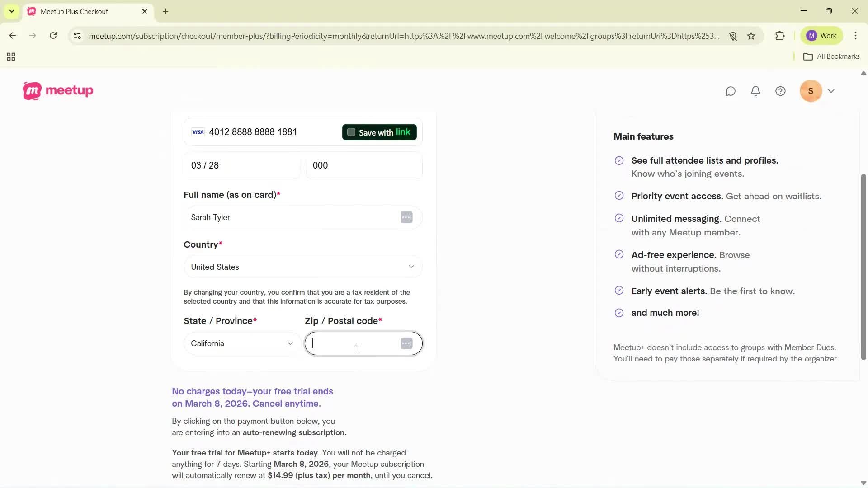This screenshot has width=868, height=488.
Task: Open the notifications bell
Action: pyautogui.click(x=755, y=91)
